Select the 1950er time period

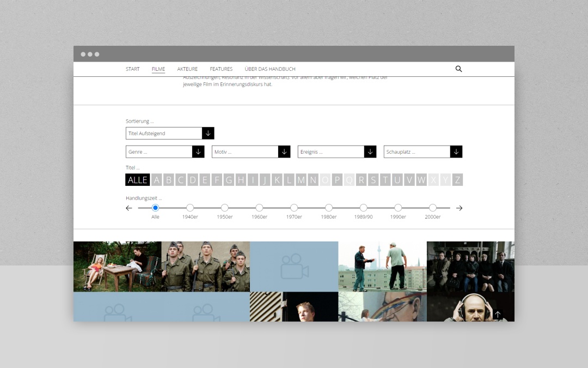(225, 208)
